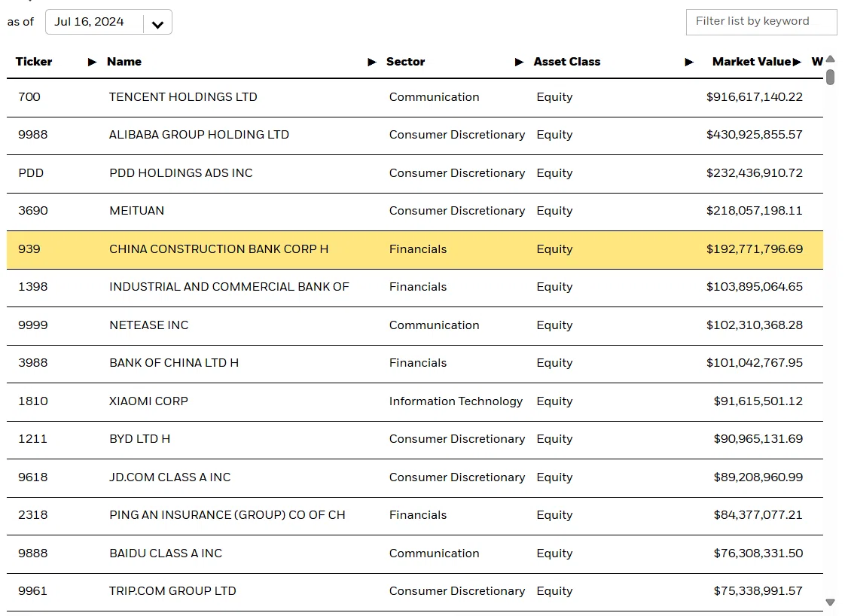Select the Tencent Holdings Ltd row
Screen dimensions: 845x616
[x=415, y=98]
